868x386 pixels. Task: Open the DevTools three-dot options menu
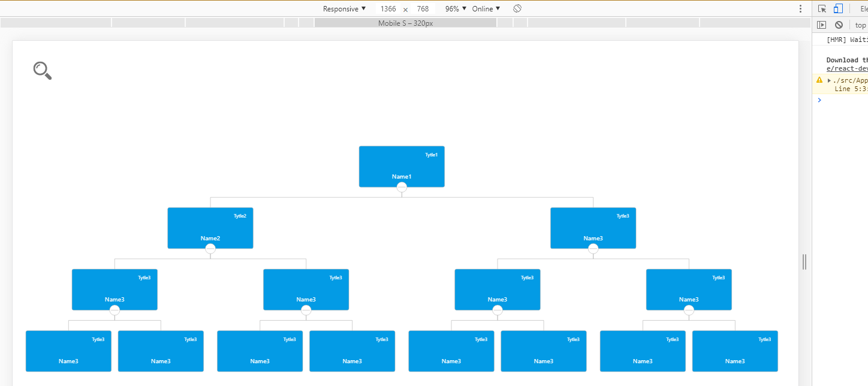(x=800, y=8)
